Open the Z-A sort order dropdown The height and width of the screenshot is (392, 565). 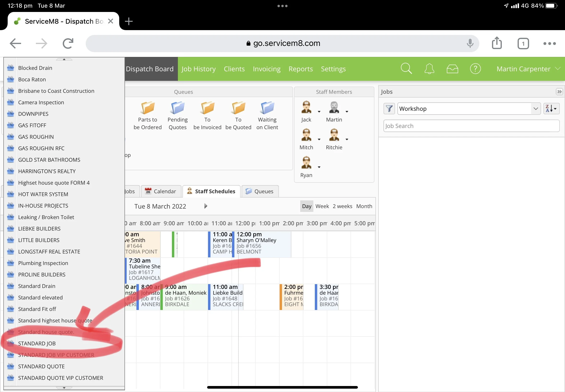tap(551, 109)
